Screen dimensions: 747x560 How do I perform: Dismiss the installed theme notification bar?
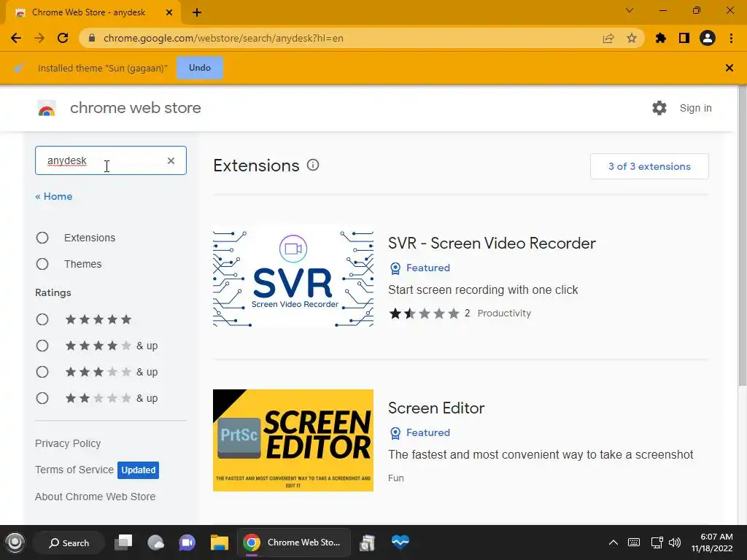pyautogui.click(x=729, y=68)
